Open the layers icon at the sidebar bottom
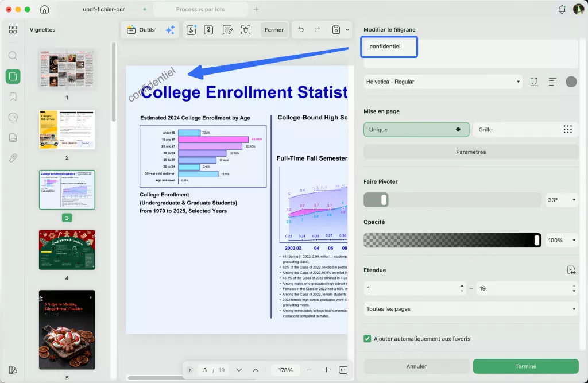Screen dimensions: 588x383 (13, 370)
